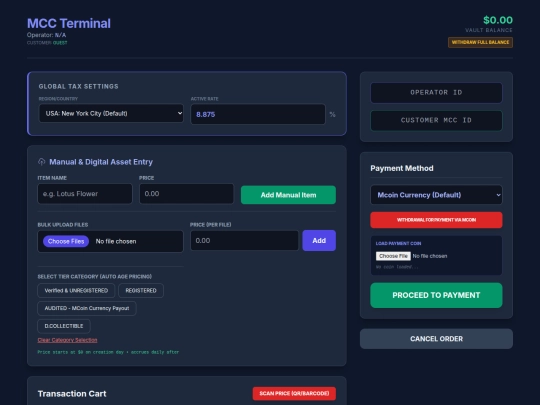The height and width of the screenshot is (405, 540).
Task: Click Withdraw Full Balance button
Action: [480, 42]
